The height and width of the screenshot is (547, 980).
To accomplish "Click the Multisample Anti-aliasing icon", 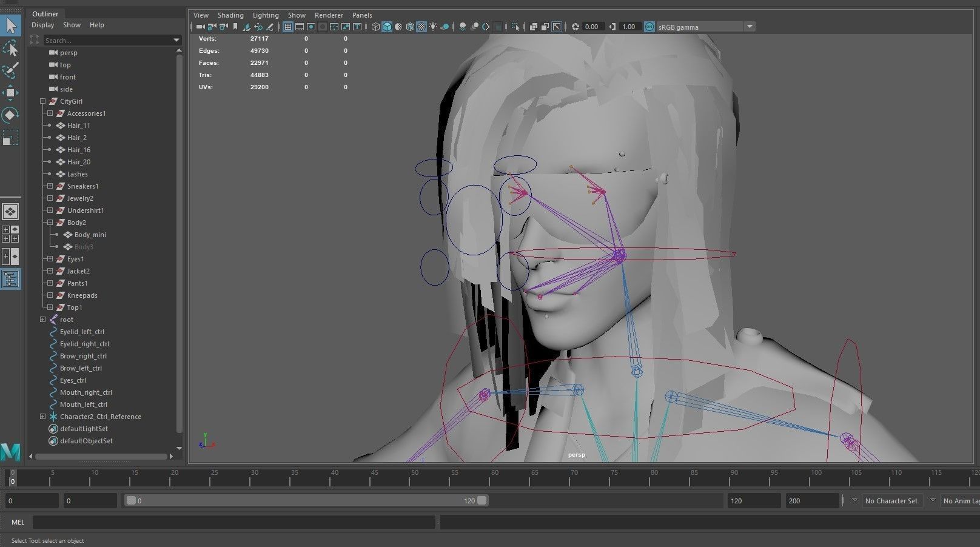I will click(x=486, y=27).
